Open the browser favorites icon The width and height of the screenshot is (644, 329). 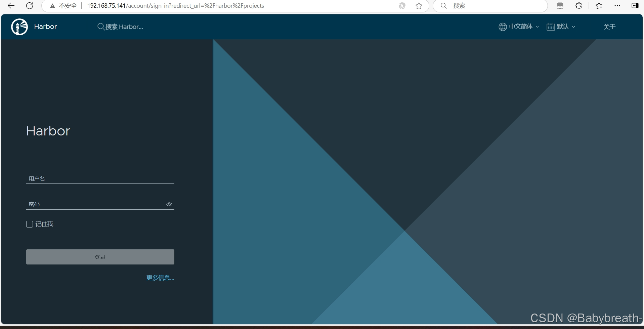[x=599, y=6]
